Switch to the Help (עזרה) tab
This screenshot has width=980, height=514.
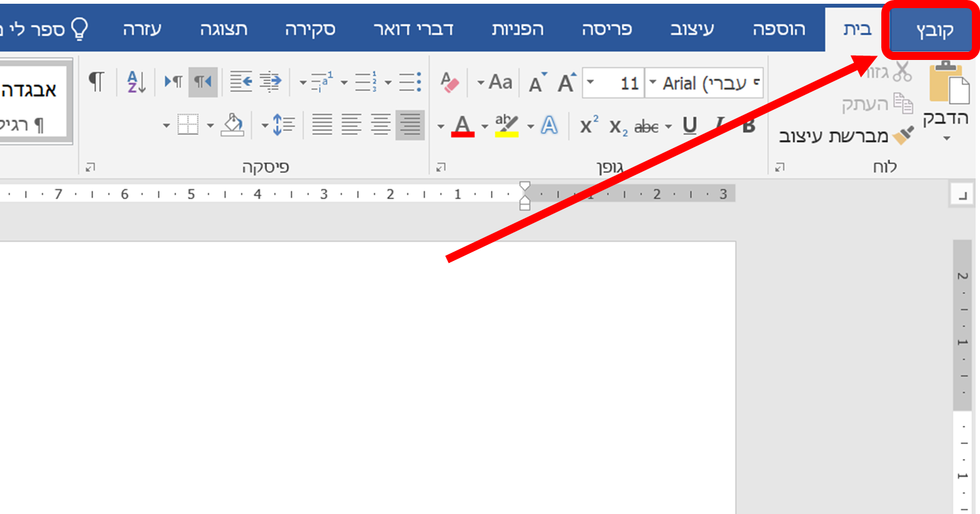tap(142, 29)
